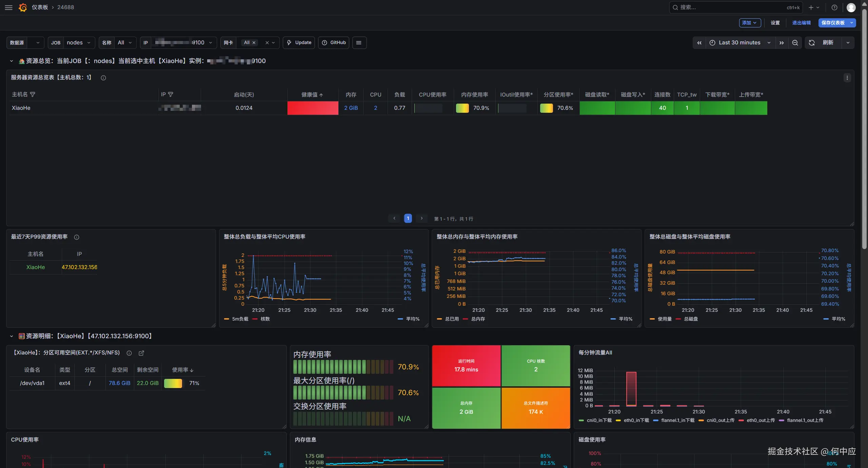Open the hamburger navigation menu
The height and width of the screenshot is (468, 868).
[x=9, y=7]
